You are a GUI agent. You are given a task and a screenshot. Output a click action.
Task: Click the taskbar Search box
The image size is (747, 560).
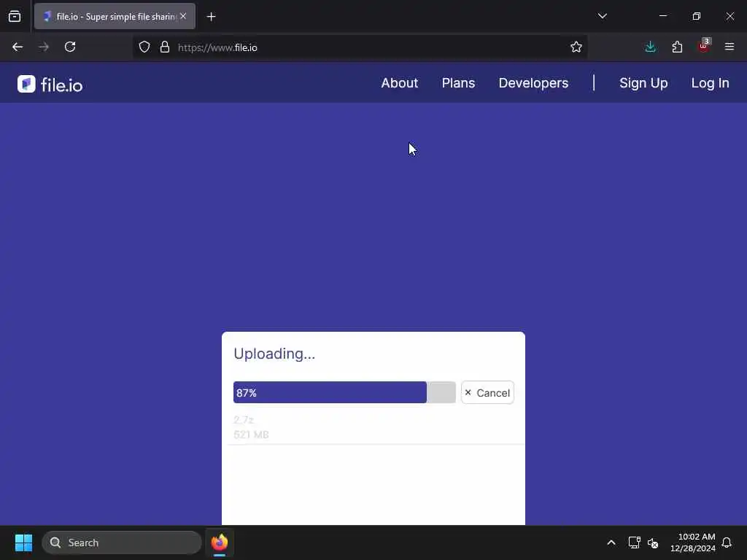coord(122,542)
